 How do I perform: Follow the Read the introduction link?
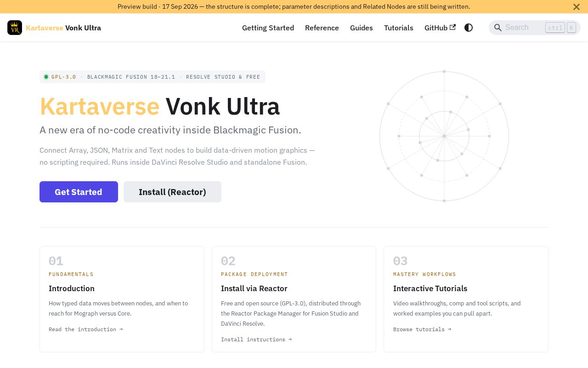click(86, 329)
